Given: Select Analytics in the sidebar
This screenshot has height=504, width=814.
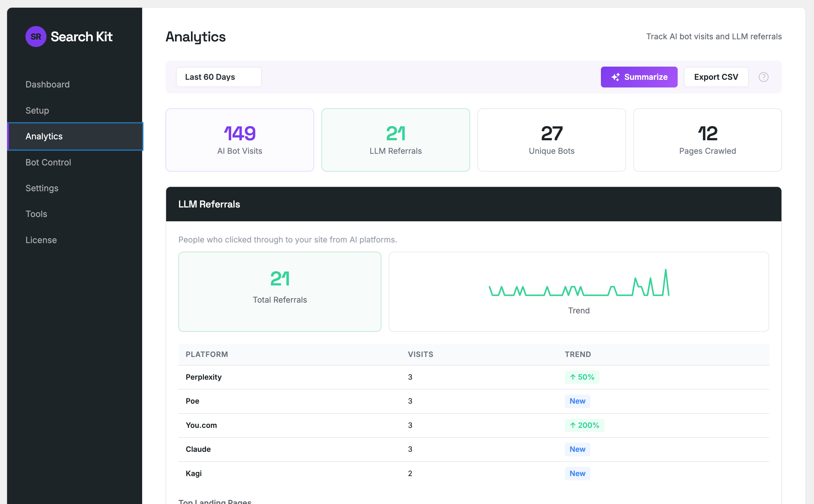Looking at the screenshot, I should (44, 136).
